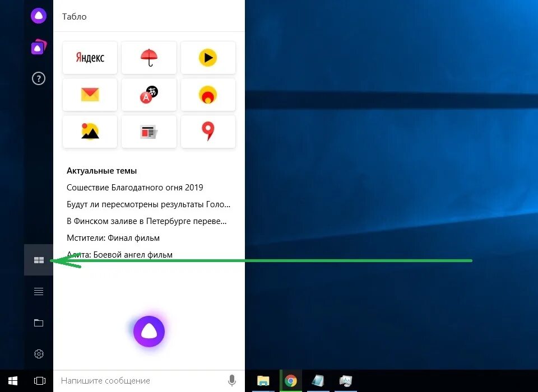Click the Табло panel title

(x=74, y=16)
